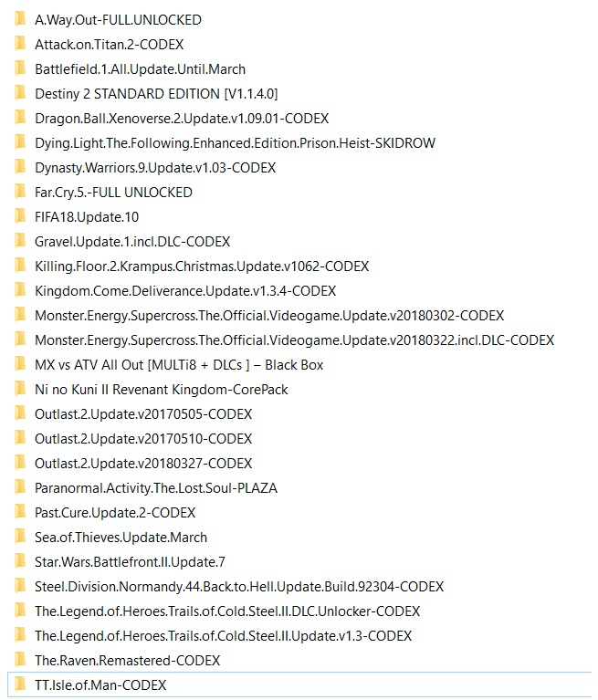This screenshot has height=700, width=598.
Task: Select Trails.of.Cold.Steel.II.DLC.Unlocker-CODEX name
Action: (227, 611)
